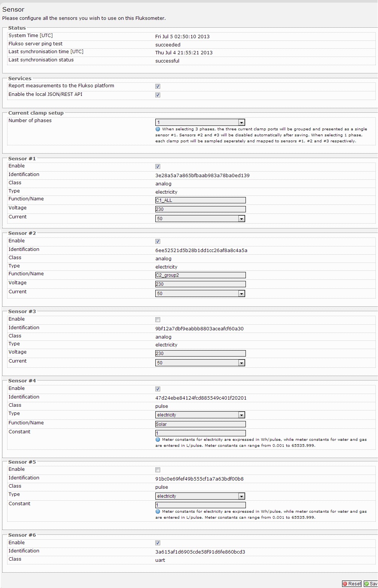378x588 pixels.
Task: Click the Reset button at the bottom
Action: (351, 584)
